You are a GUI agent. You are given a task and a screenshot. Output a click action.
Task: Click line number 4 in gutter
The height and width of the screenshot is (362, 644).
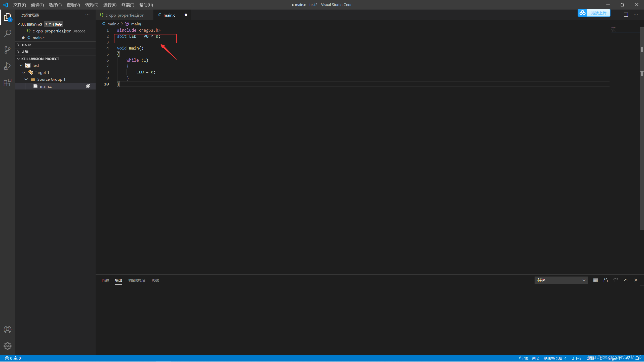coord(108,48)
